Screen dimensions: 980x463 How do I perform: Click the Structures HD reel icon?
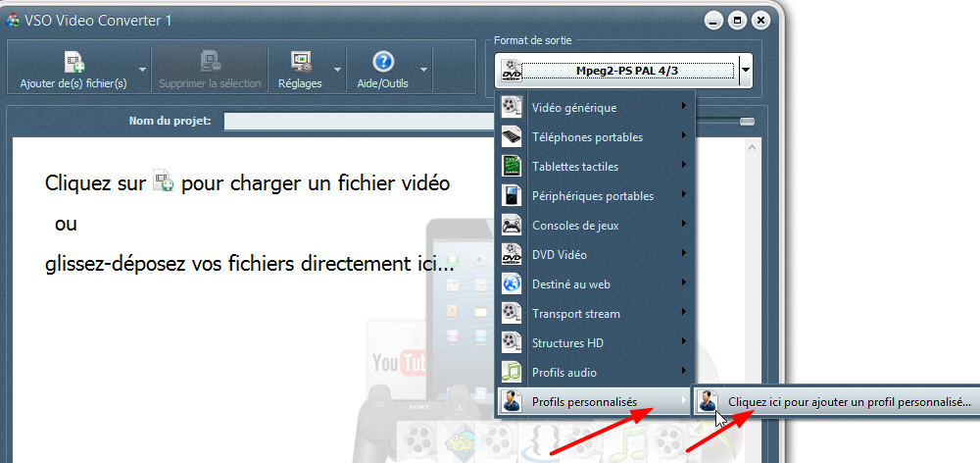pos(512,343)
